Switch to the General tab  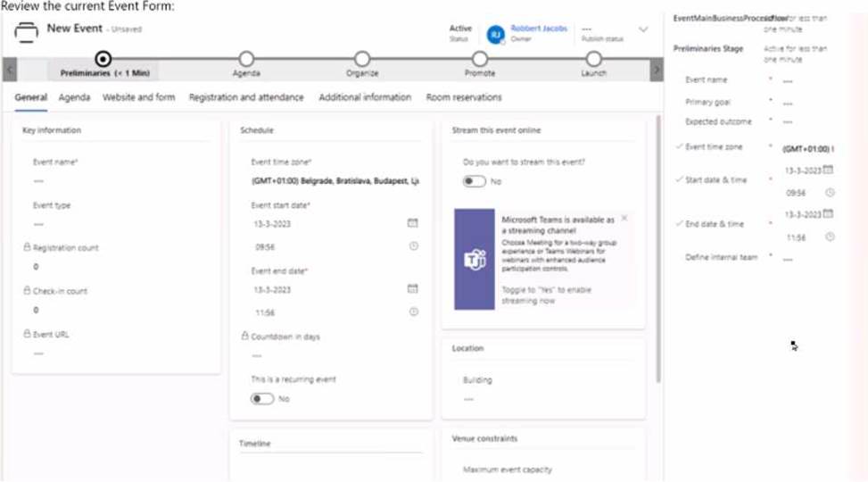[31, 97]
